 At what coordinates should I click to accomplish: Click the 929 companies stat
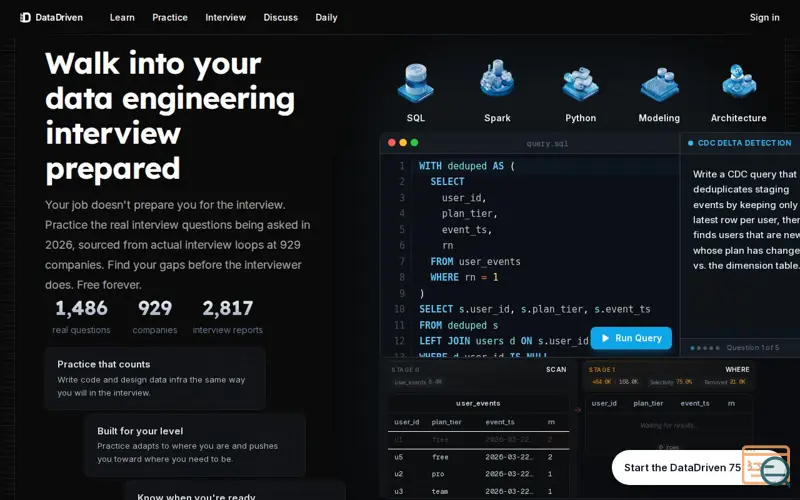pyautogui.click(x=155, y=316)
